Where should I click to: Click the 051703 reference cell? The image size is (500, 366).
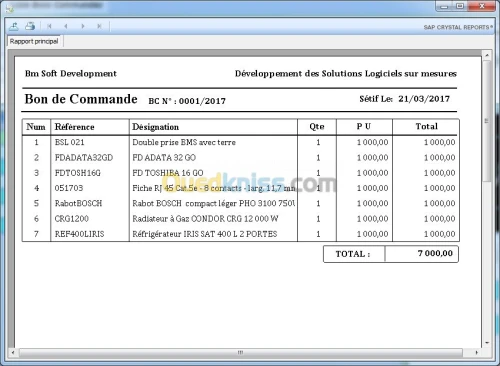click(69, 188)
